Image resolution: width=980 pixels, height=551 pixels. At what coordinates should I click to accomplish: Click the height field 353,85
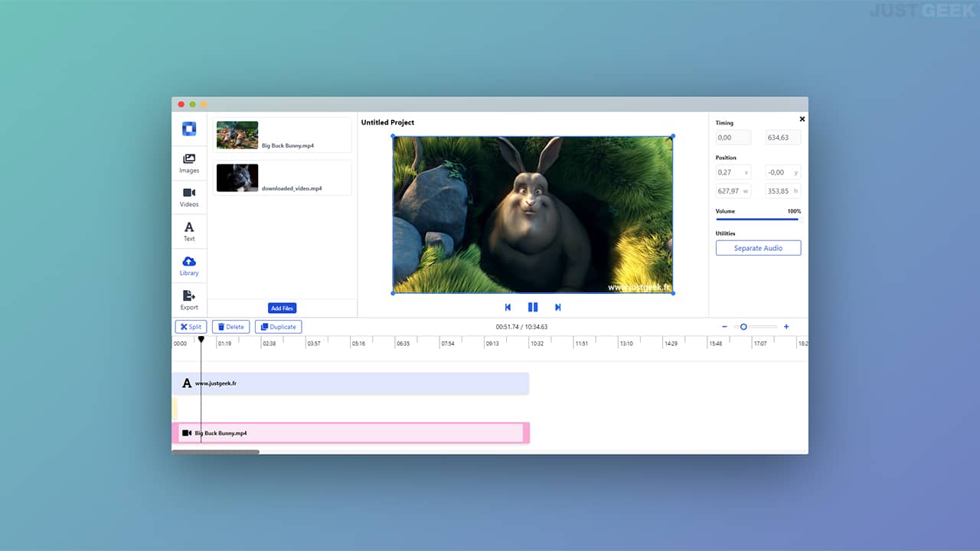[783, 191]
